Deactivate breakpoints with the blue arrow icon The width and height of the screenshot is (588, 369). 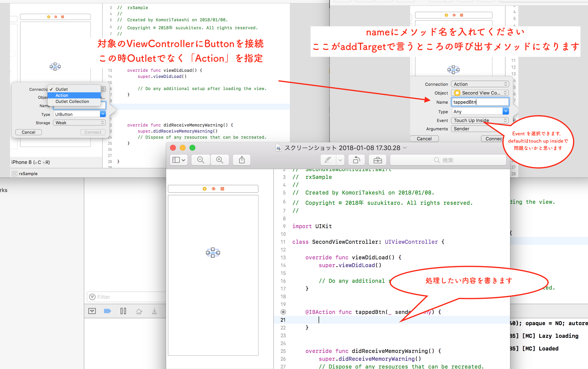(107, 311)
